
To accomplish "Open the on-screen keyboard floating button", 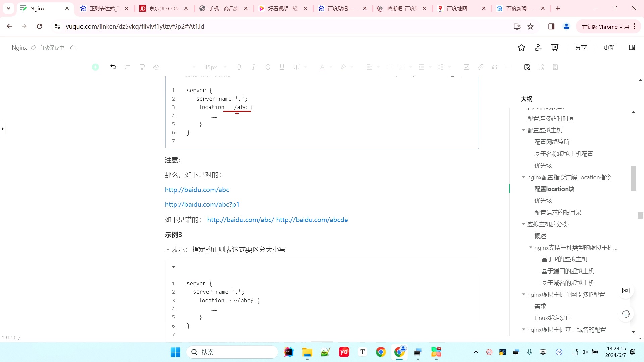I will 626,290.
